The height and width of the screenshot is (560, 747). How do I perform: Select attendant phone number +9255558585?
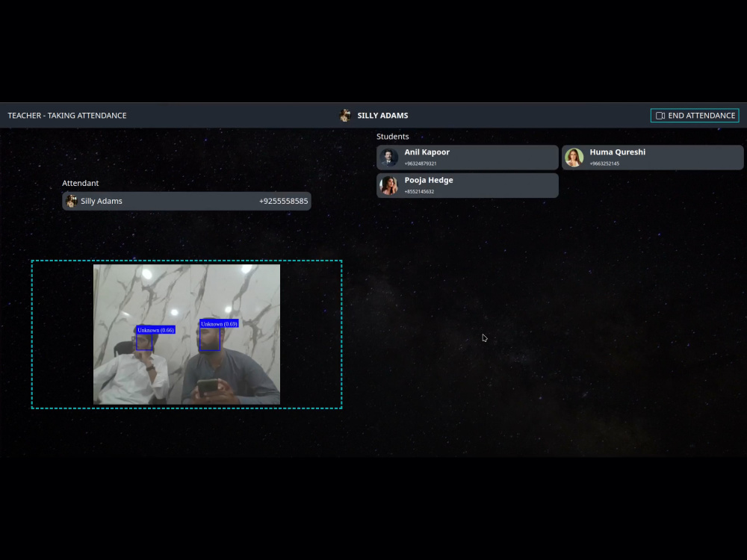283,202
